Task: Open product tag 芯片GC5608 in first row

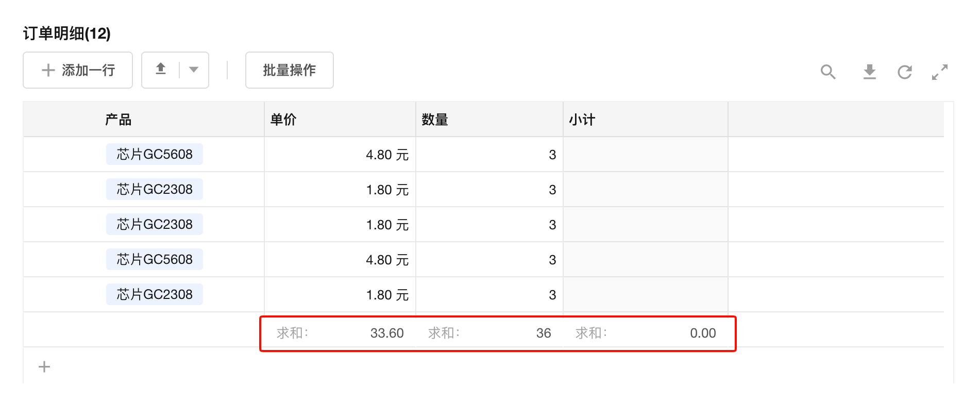Action: click(x=155, y=154)
